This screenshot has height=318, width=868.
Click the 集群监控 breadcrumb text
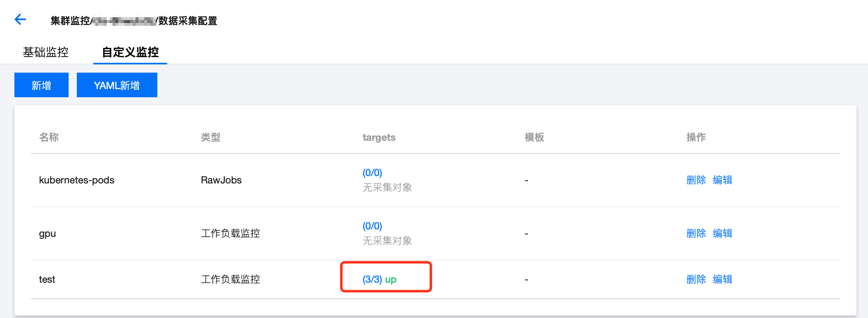pos(70,21)
